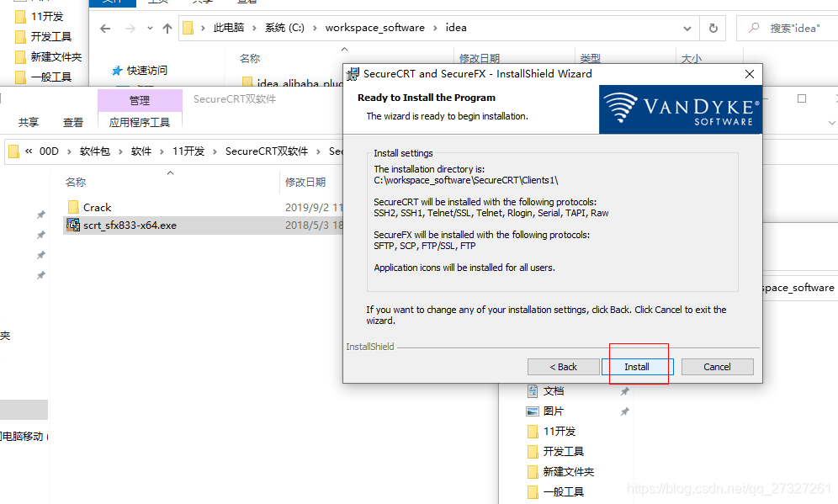Viewport: 838px width, 504px height.
Task: Click the Crack folder icon
Action: pyautogui.click(x=73, y=207)
